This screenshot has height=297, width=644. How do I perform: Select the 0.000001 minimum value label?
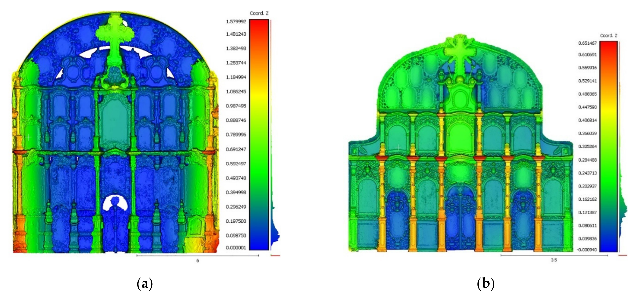236,248
